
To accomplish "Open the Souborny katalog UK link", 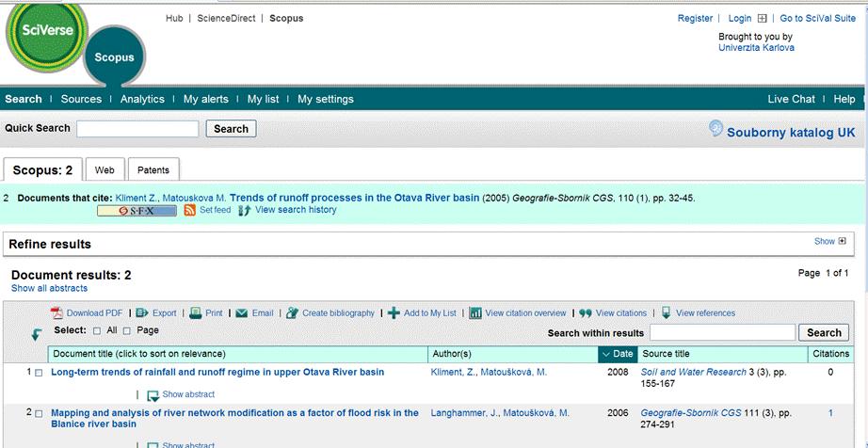I will pyautogui.click(x=791, y=132).
